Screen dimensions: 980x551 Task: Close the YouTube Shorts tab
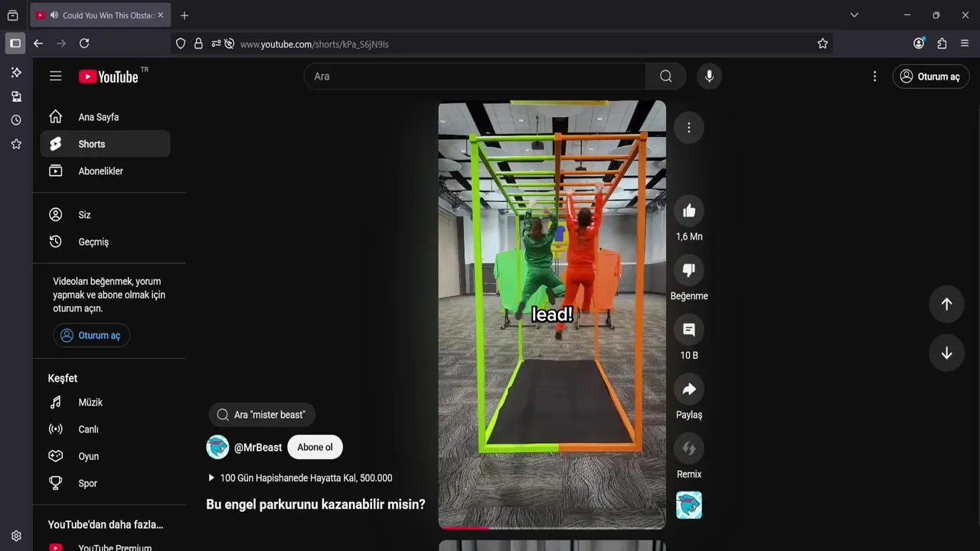160,15
